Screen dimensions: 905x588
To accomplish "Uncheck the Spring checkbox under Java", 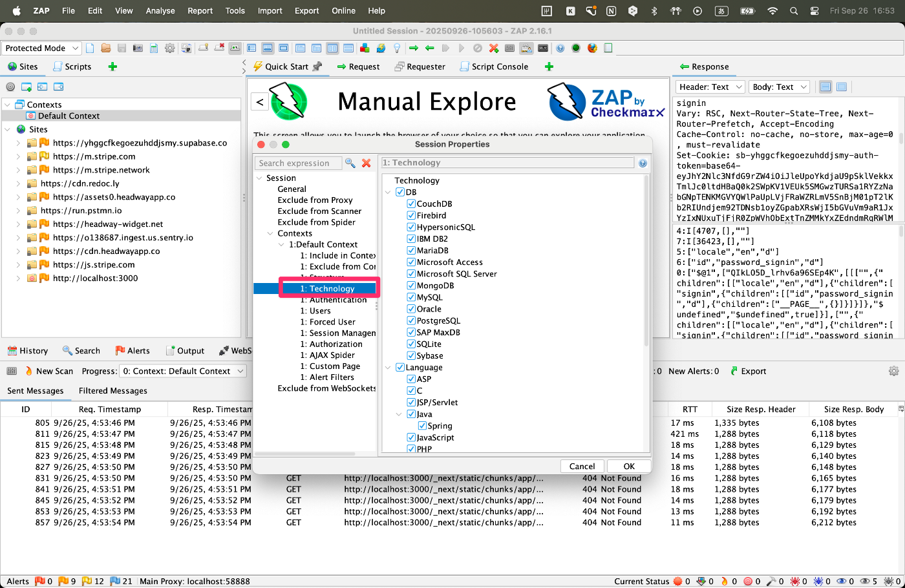I will (x=422, y=426).
